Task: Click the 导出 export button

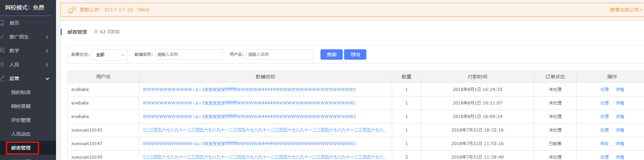Action: [355, 54]
